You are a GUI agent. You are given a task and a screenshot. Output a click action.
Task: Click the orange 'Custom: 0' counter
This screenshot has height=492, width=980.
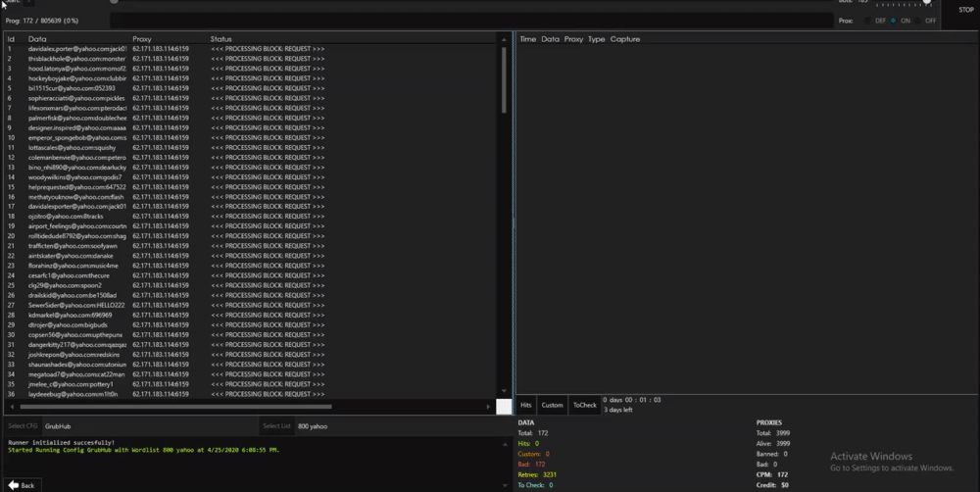[x=534, y=454]
